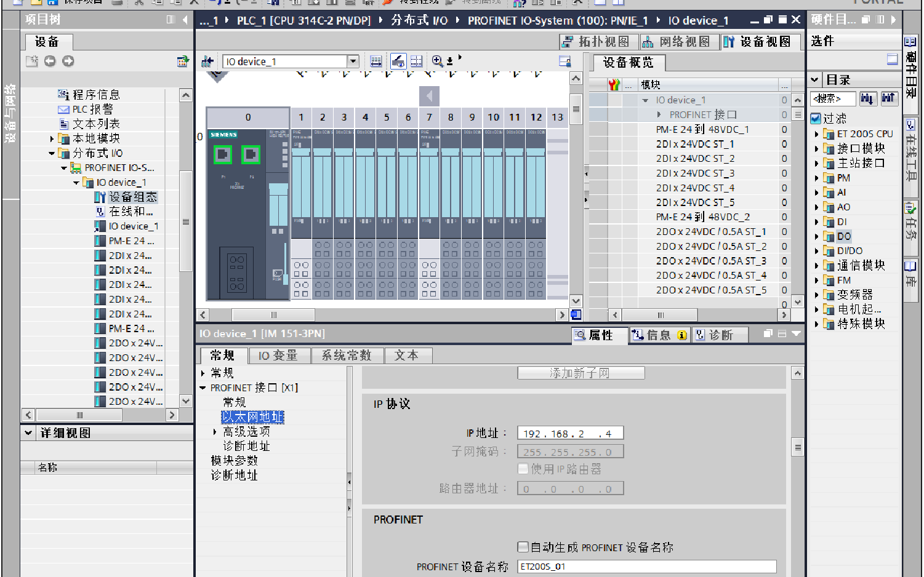Viewport: 924px width, 577px height.
Task: Collapse the inspector window with down arrow
Action: [x=796, y=333]
